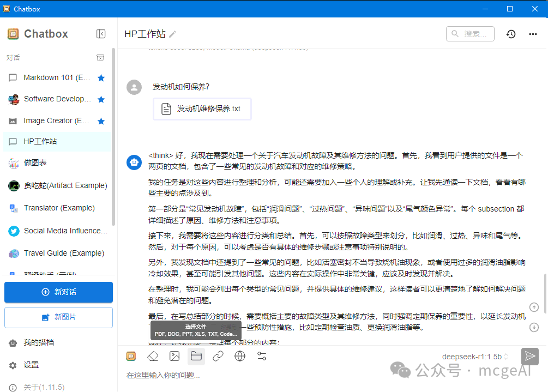Toggle the star on Software Developer conversation
Viewport: 548px width, 392px height.
(101, 99)
